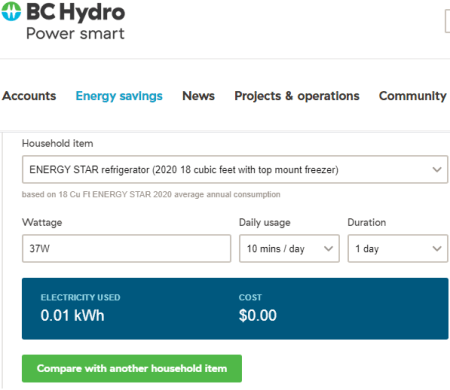Screen dimensions: 450x390
Task: Click Compare with another household item button
Action: 132,368
